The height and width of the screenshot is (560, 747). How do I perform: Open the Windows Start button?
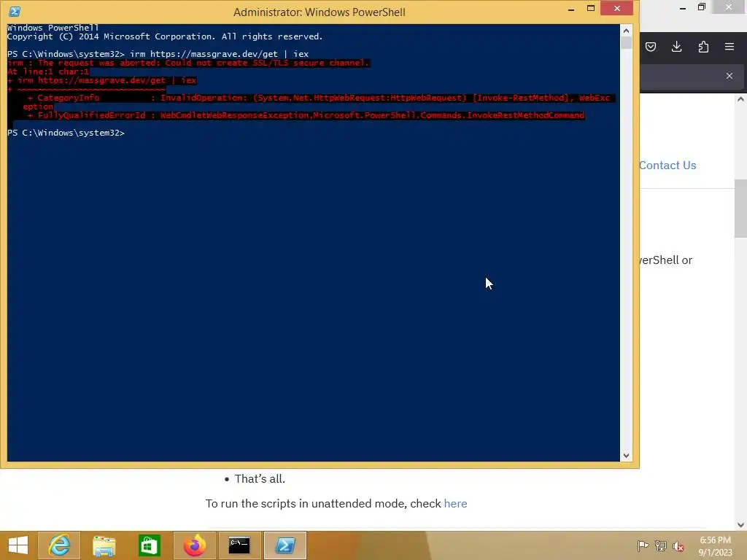tap(18, 545)
